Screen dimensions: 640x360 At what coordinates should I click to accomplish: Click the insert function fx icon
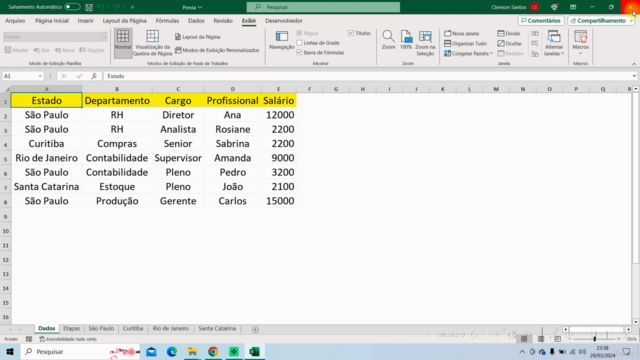coord(94,76)
